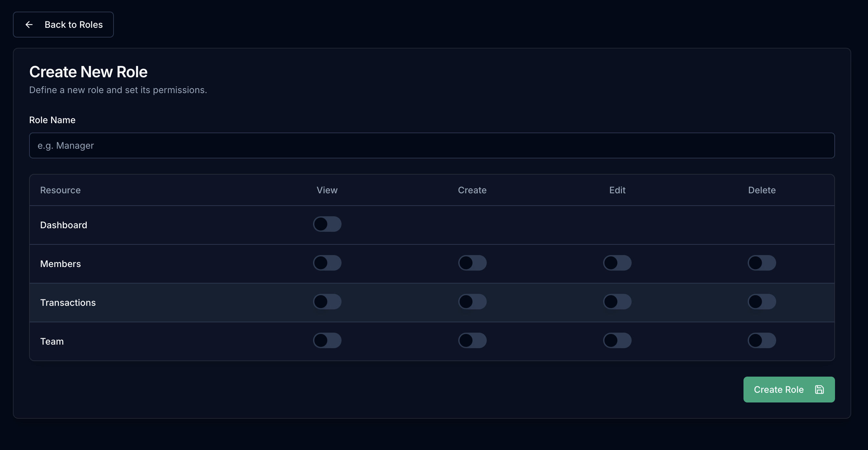Enable Transactions Delete permission

tap(762, 302)
